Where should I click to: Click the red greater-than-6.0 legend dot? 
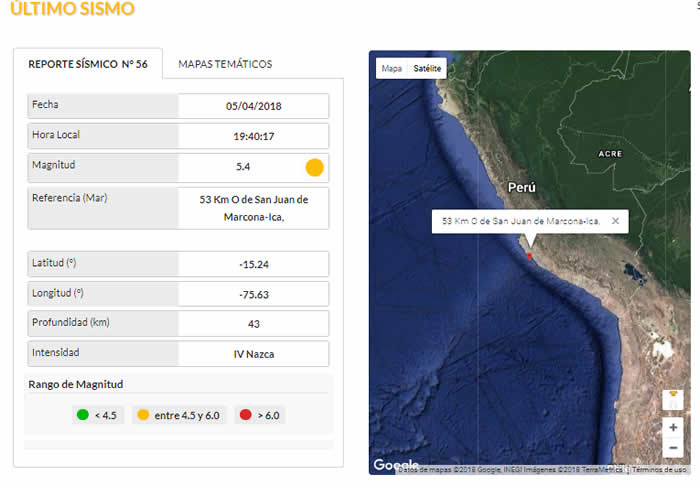245,415
